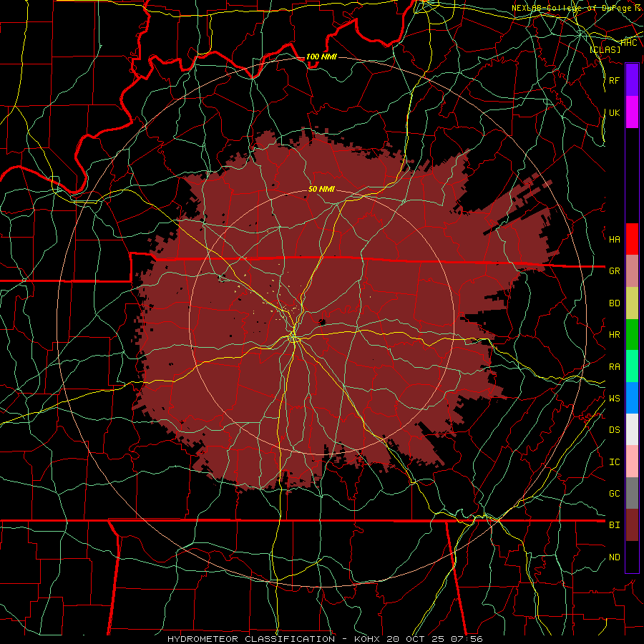Click the light pink IC legend swatch

point(632,462)
